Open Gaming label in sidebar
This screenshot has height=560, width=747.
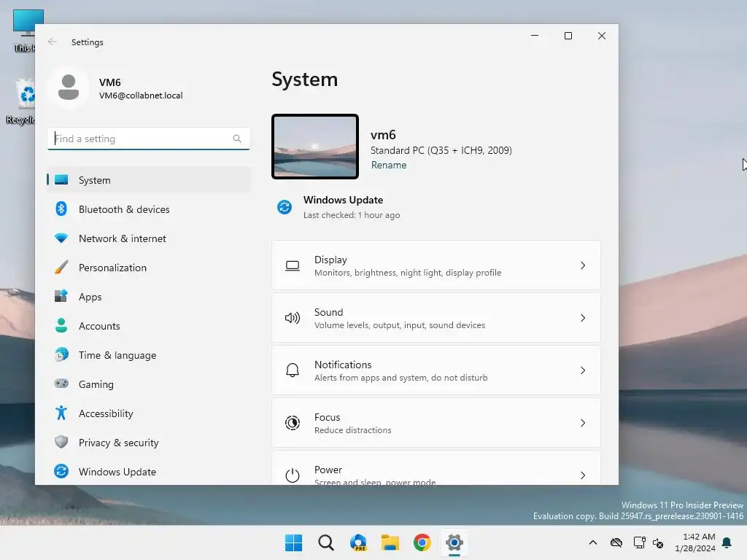(x=96, y=384)
